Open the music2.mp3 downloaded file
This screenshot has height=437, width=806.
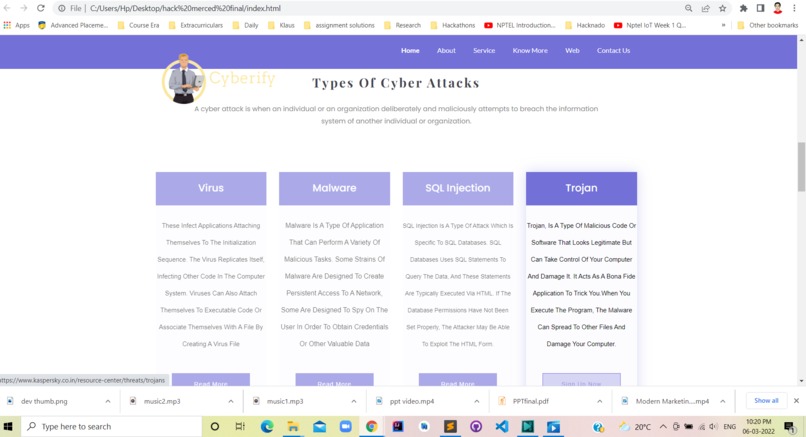point(162,401)
